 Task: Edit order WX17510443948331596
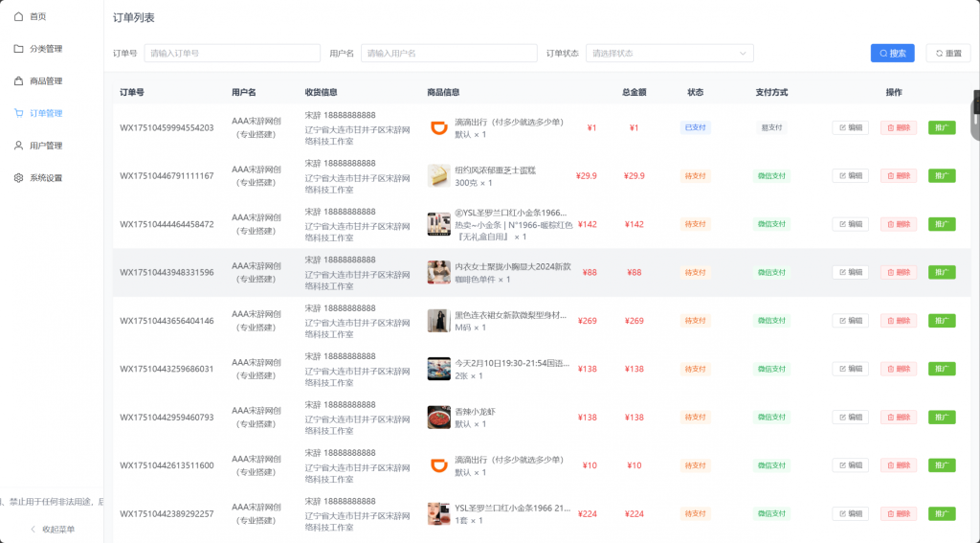point(850,272)
